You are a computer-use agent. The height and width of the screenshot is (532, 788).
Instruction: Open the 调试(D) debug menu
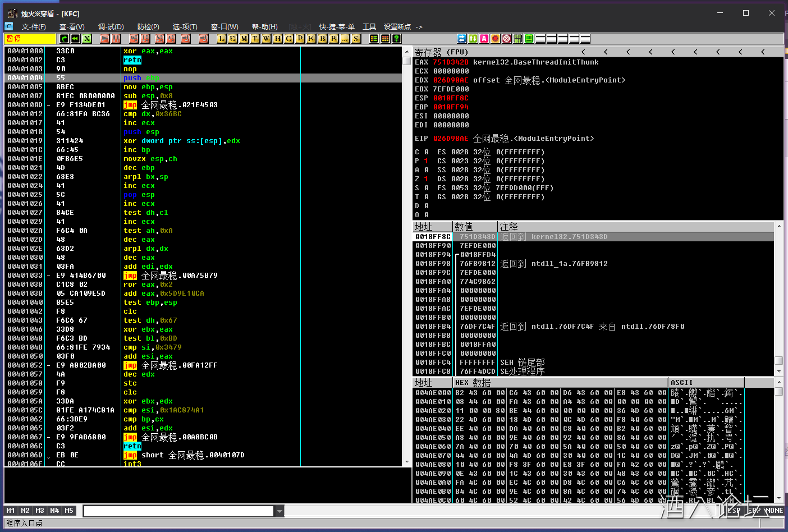click(x=111, y=26)
